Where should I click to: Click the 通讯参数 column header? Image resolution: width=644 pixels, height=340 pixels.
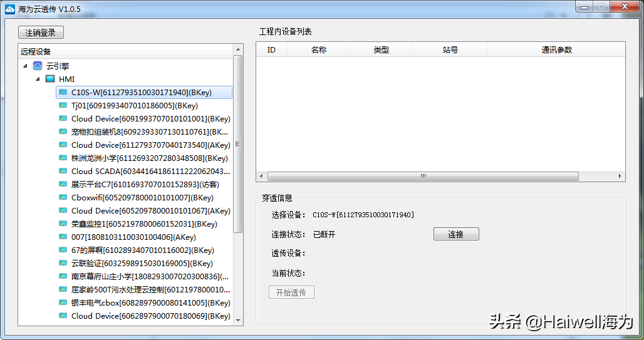click(556, 50)
